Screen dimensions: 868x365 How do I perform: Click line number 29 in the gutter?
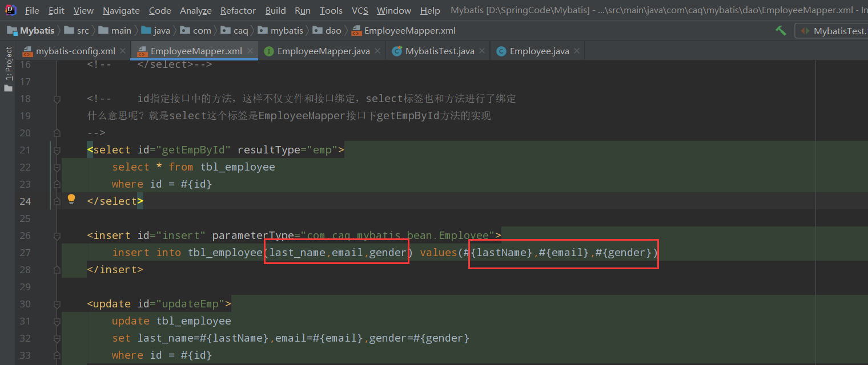click(25, 287)
